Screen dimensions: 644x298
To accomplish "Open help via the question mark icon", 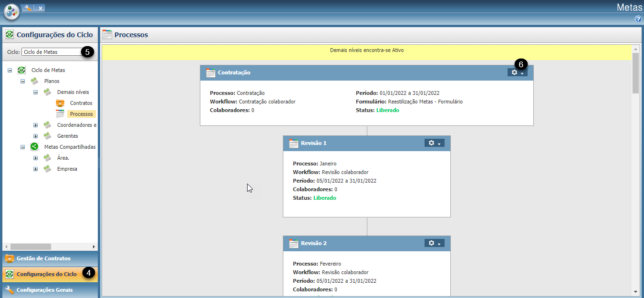I will coord(638,19).
